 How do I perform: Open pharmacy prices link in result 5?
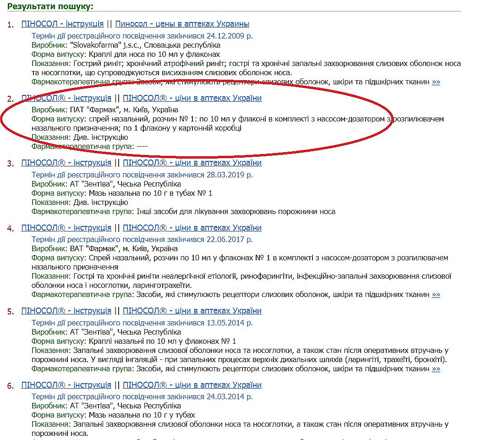click(192, 311)
